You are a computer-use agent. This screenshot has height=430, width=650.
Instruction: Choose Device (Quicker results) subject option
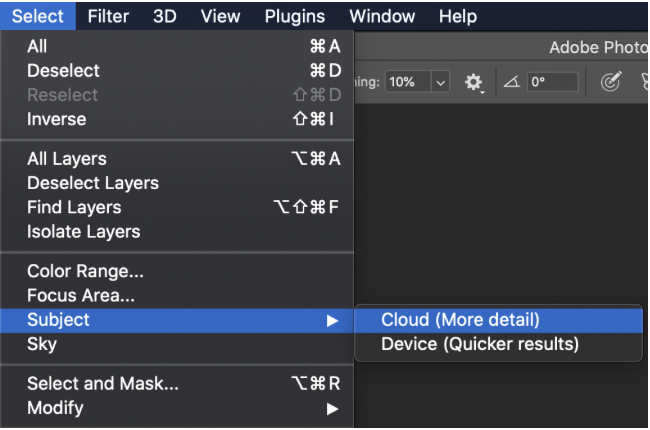point(480,344)
